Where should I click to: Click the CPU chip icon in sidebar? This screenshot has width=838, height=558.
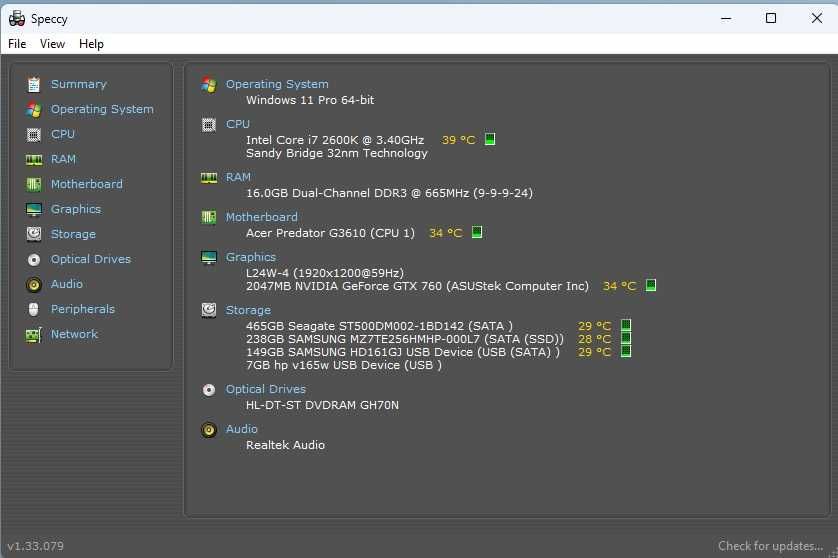(x=34, y=135)
